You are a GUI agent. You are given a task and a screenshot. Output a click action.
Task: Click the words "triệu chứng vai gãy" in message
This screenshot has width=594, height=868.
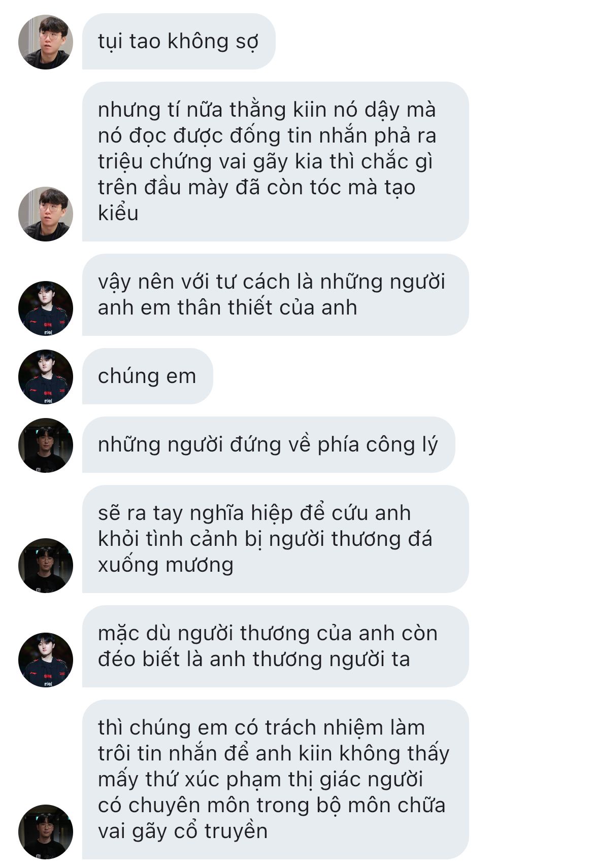[x=198, y=162]
